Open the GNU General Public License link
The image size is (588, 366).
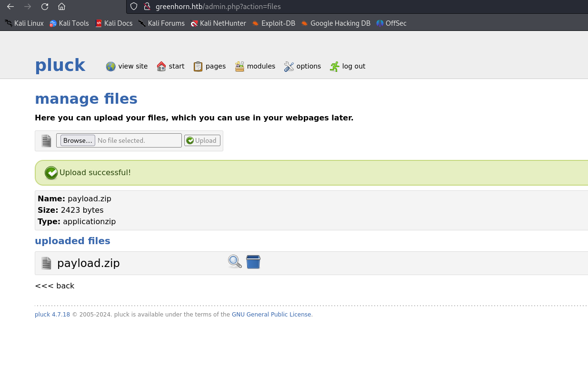(x=271, y=314)
